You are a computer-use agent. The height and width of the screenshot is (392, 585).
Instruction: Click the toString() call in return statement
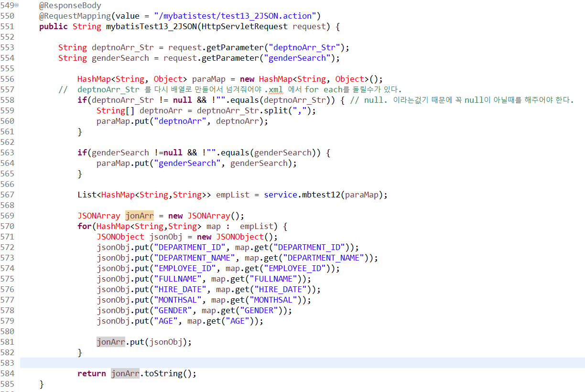tap(168, 374)
